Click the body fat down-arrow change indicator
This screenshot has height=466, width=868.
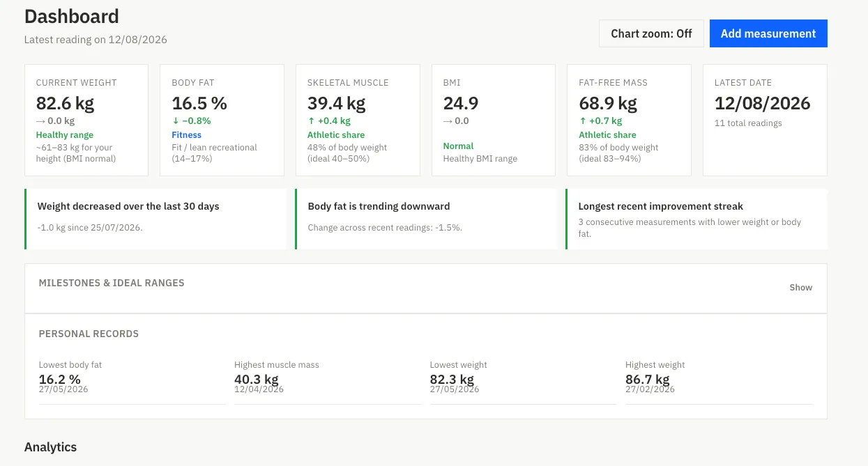(191, 121)
